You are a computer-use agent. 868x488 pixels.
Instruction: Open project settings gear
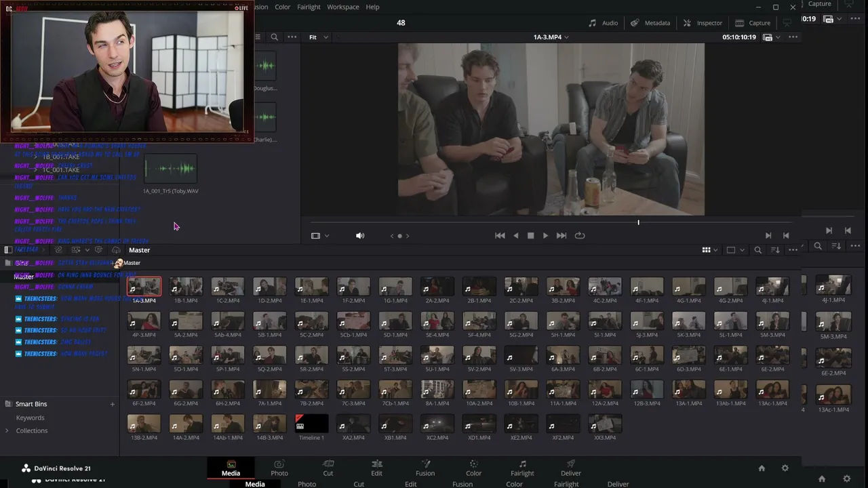(785, 468)
